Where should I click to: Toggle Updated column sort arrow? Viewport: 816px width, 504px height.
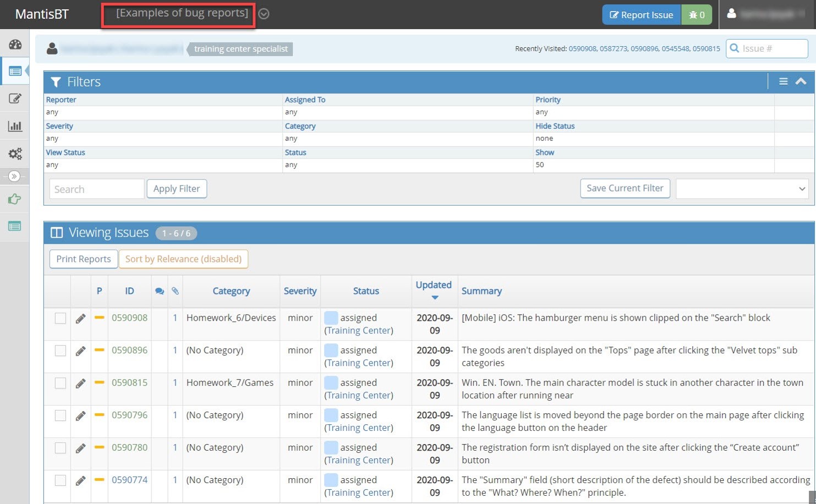point(435,298)
